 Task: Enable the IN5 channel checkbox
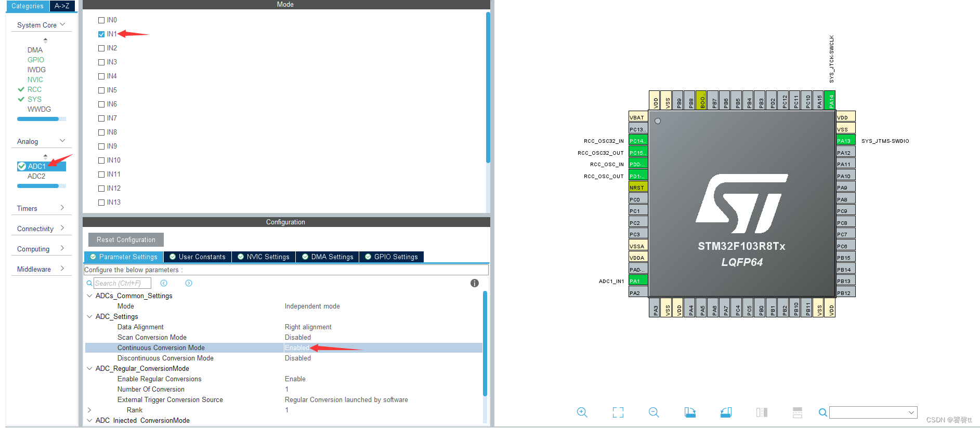pos(101,90)
